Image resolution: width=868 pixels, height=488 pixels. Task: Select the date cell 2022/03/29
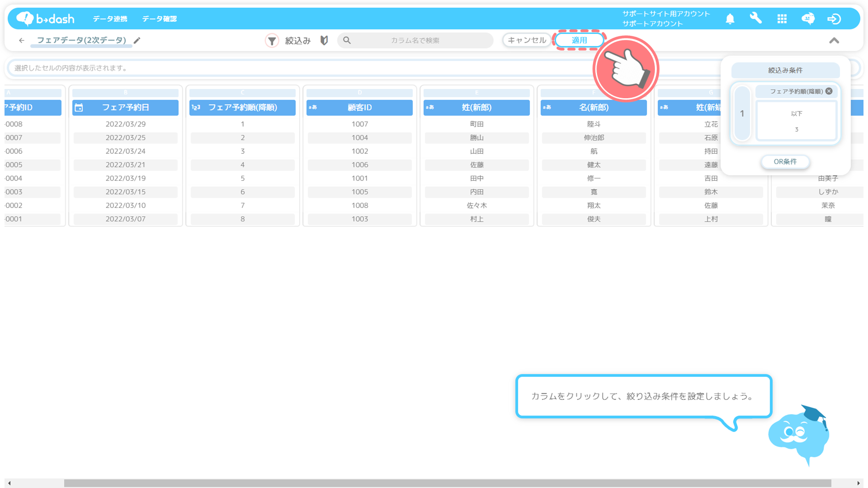(125, 124)
